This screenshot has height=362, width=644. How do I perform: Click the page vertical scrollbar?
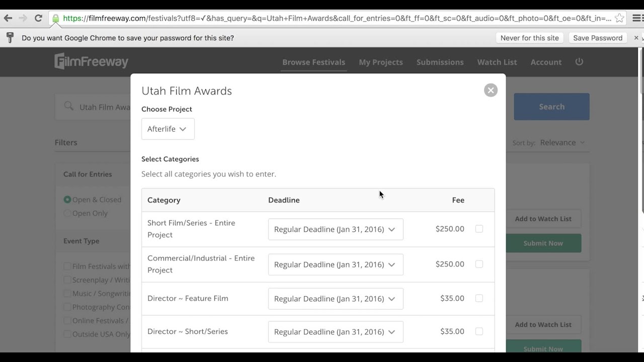(641, 70)
